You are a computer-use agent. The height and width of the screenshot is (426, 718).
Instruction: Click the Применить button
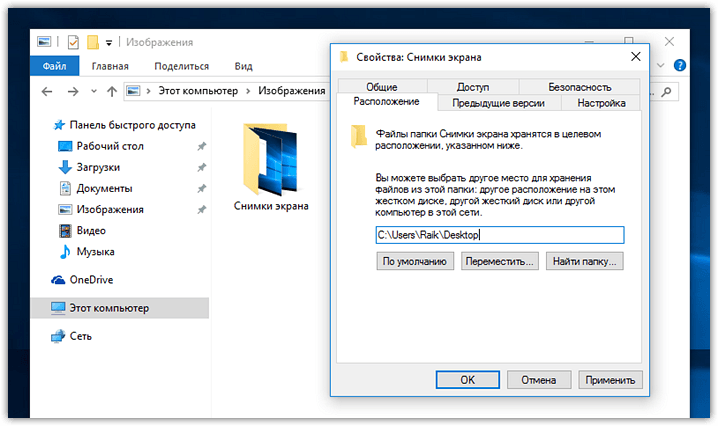610,380
